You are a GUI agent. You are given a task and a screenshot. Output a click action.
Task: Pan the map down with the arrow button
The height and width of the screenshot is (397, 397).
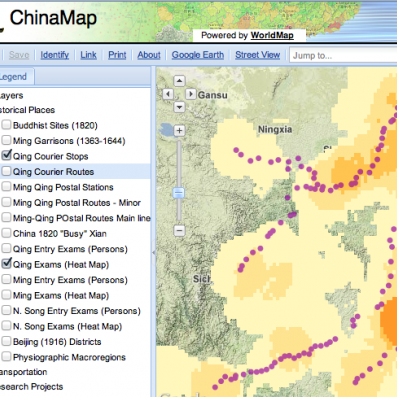[179, 107]
